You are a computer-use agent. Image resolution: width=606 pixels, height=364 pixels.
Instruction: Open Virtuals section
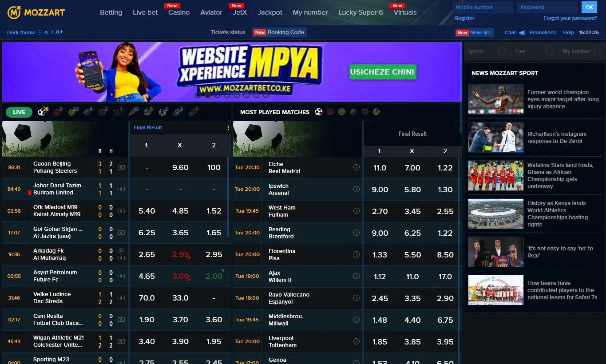405,12
